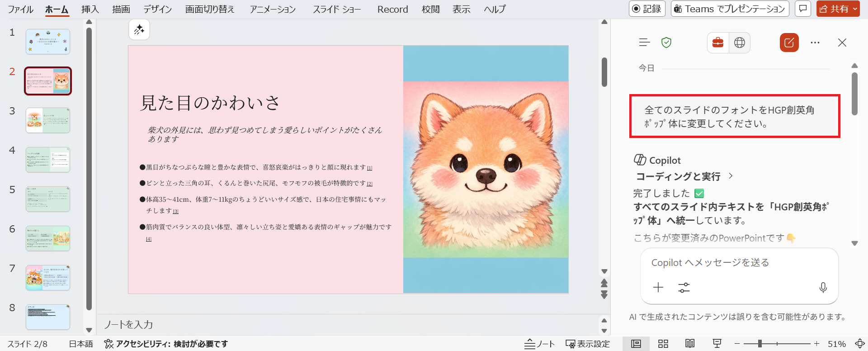Open the デザイン ribbon tab
The height and width of the screenshot is (351, 868).
click(157, 9)
